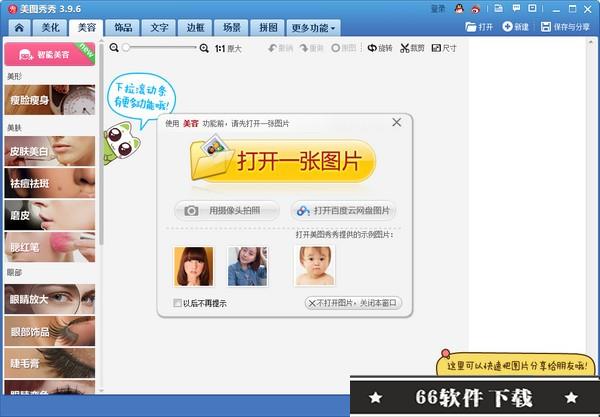Click the QQ penguin login icon

point(459,9)
